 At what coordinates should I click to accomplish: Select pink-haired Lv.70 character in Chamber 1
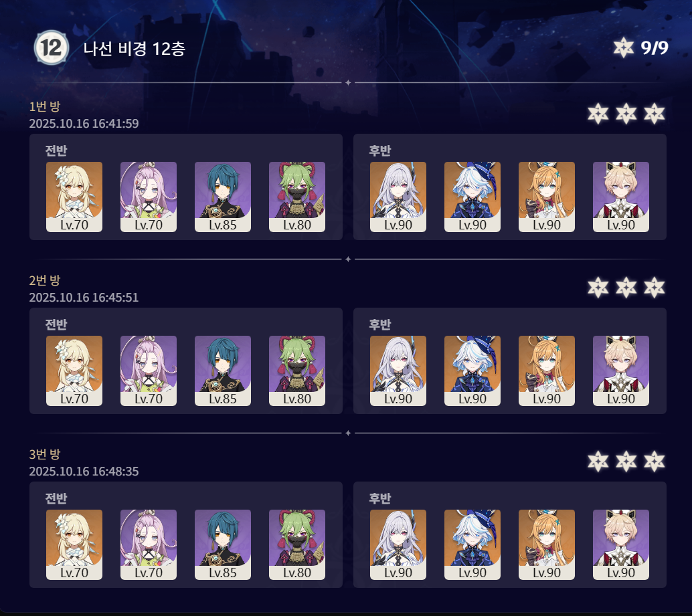pyautogui.click(x=149, y=197)
